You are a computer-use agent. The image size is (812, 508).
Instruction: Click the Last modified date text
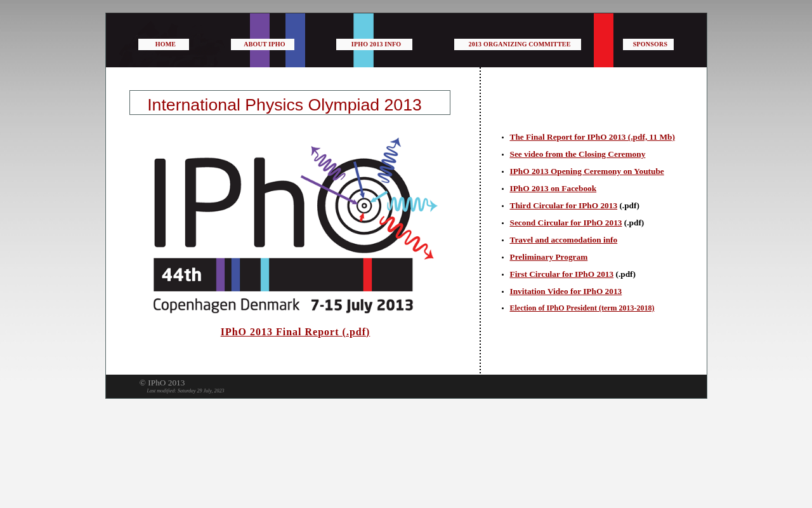point(185,391)
